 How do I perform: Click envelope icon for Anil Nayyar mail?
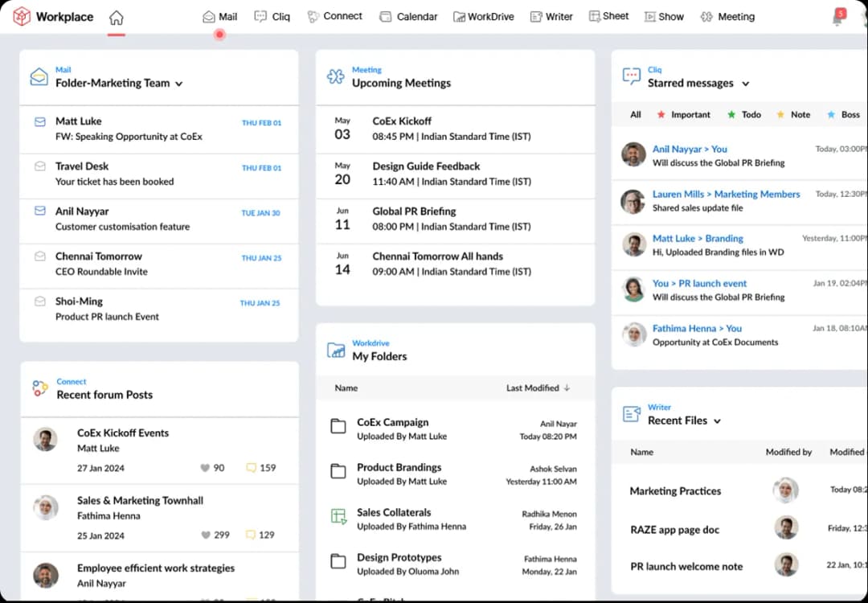coord(40,211)
